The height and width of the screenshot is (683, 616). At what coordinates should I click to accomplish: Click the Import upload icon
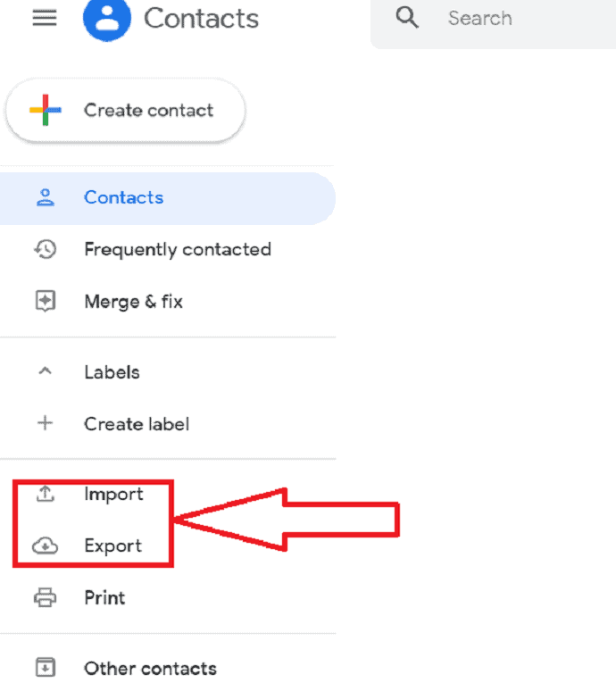46,494
